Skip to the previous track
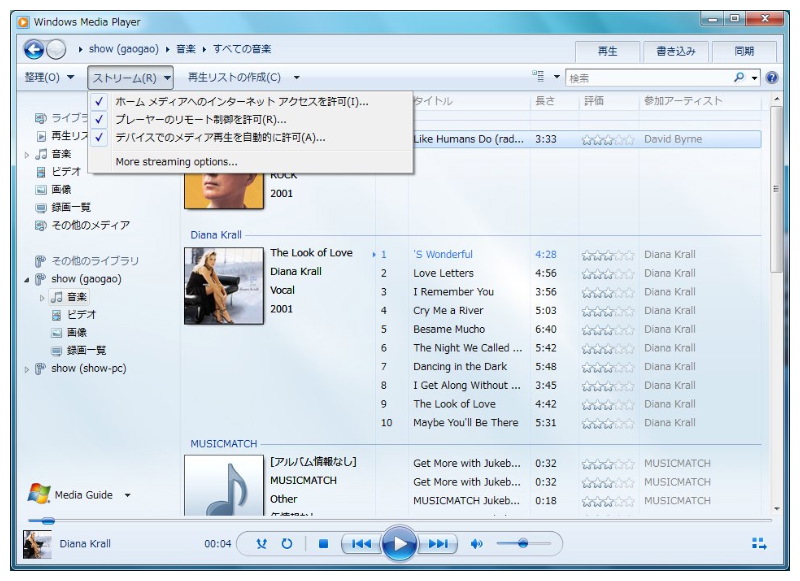The image size is (800, 581). (x=361, y=544)
